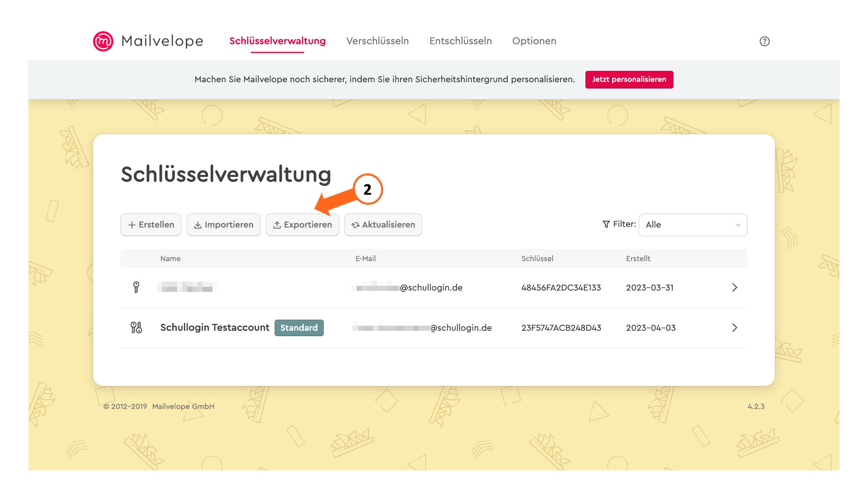Expand the key row 48456FA2DC34E133 chevron
The image size is (868, 488).
735,287
